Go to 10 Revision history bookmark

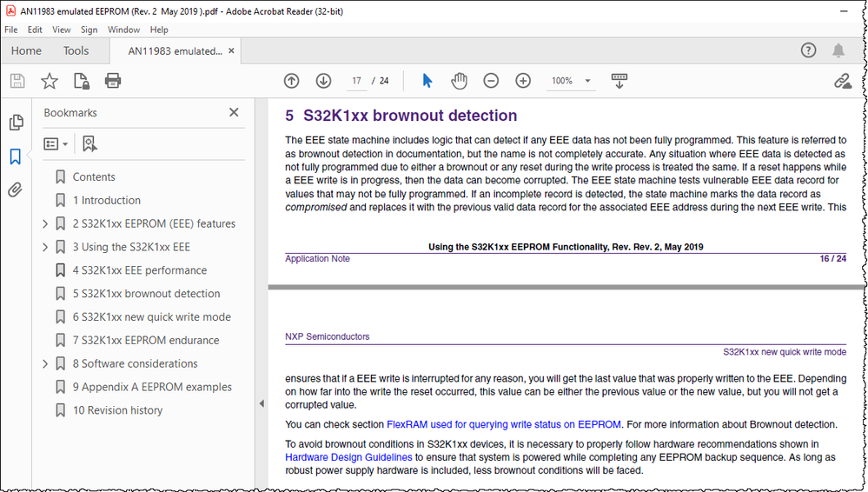117,410
